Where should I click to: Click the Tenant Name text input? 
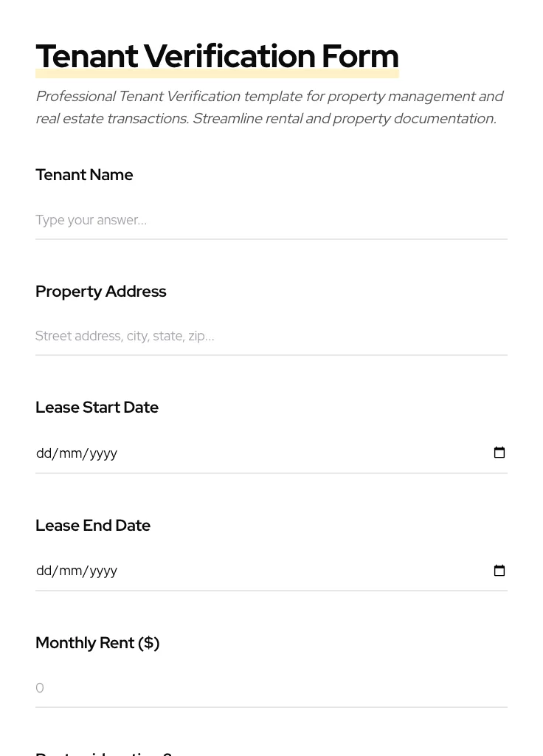221,220
